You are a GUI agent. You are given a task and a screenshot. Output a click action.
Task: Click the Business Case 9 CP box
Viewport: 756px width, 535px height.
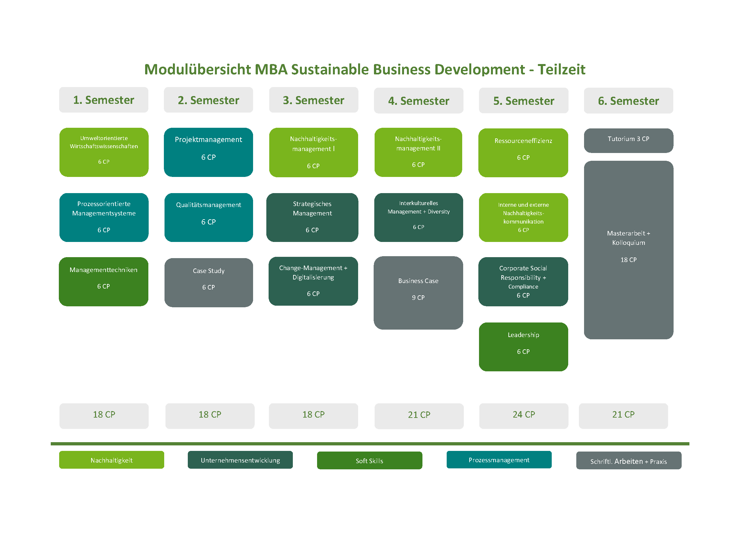pos(418,293)
